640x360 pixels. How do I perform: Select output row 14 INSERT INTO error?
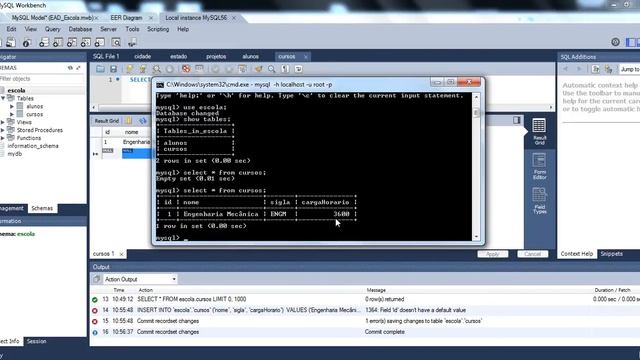click(364, 310)
